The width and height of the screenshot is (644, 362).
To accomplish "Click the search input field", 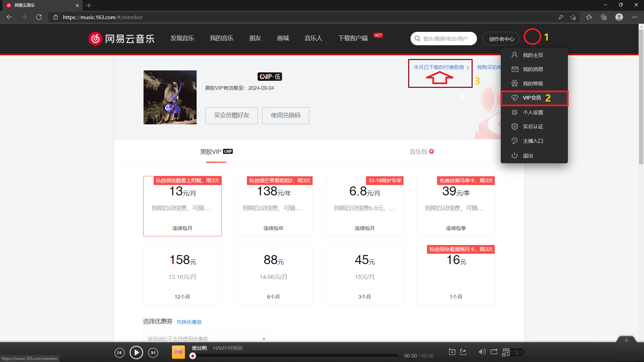I will tap(444, 39).
